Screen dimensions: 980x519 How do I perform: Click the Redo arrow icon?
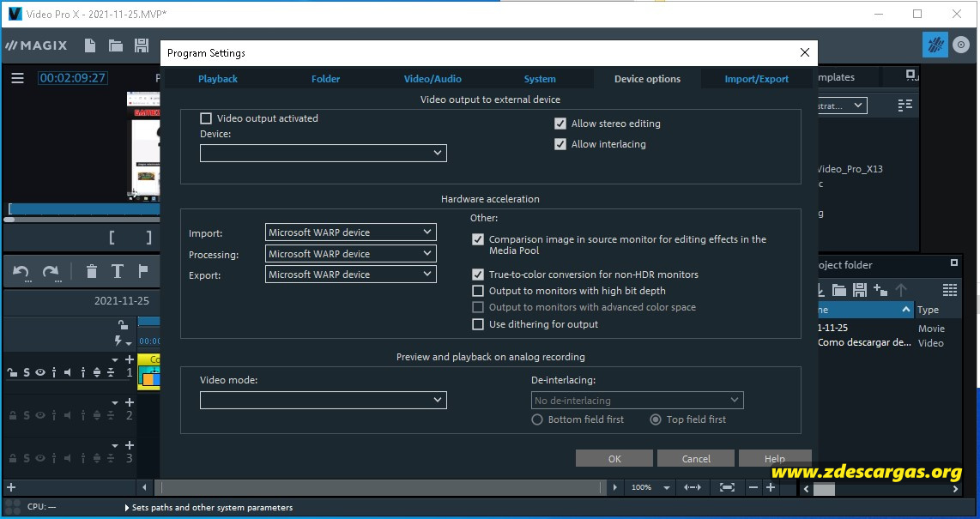(x=50, y=272)
